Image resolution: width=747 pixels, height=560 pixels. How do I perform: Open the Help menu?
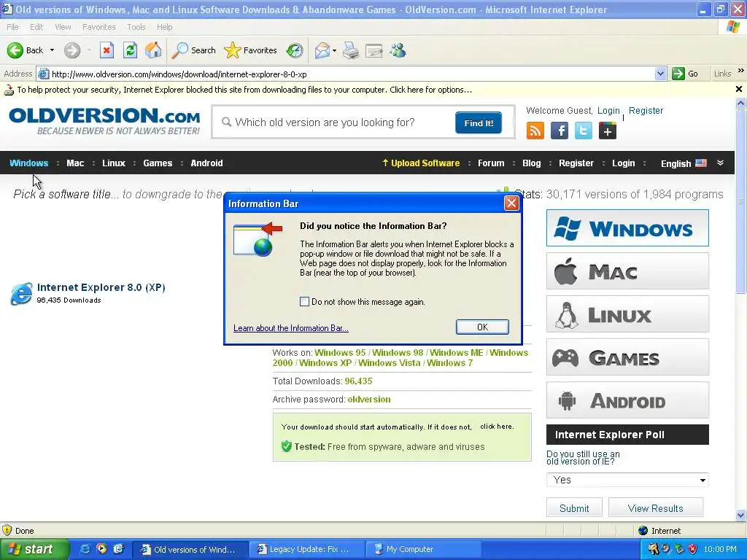(164, 27)
